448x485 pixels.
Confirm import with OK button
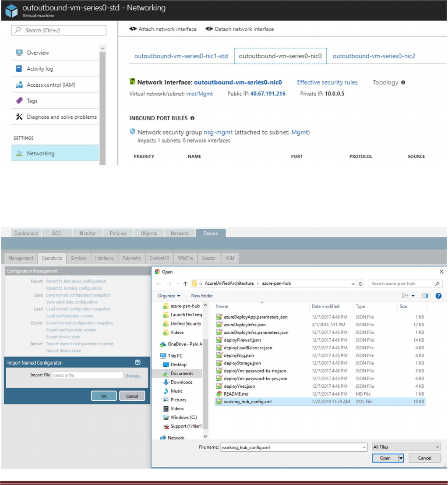click(104, 396)
